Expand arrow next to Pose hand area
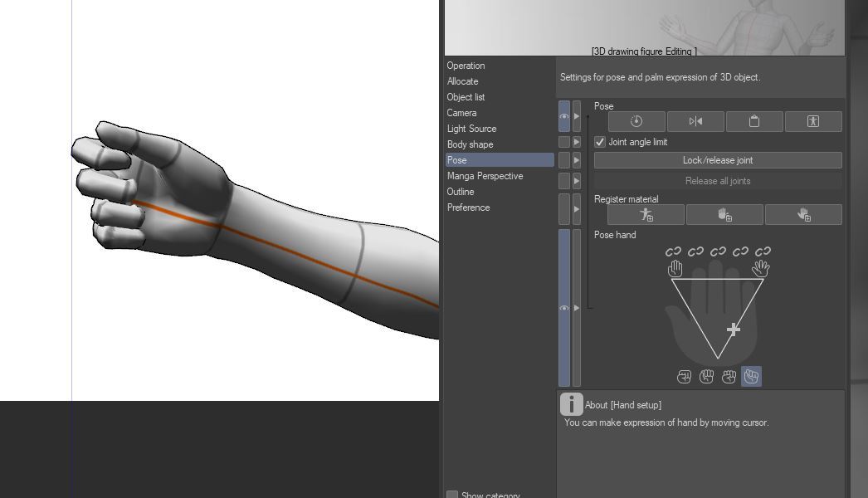 576,307
